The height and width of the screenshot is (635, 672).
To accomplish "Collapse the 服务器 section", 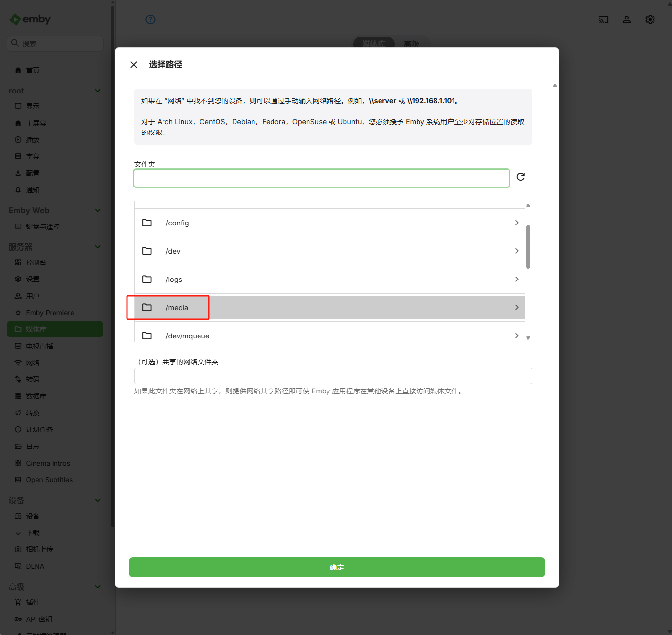I will [97, 247].
